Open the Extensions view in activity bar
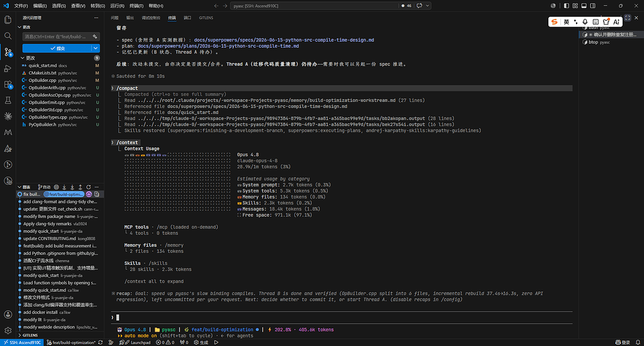 tap(8, 84)
